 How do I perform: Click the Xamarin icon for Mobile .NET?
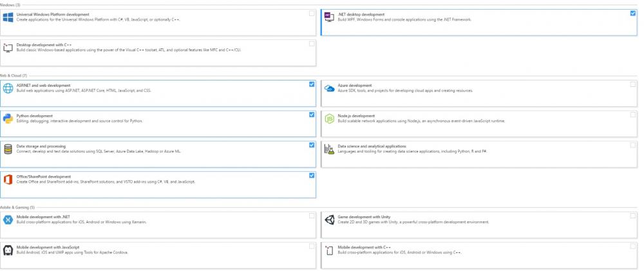pos(8,220)
